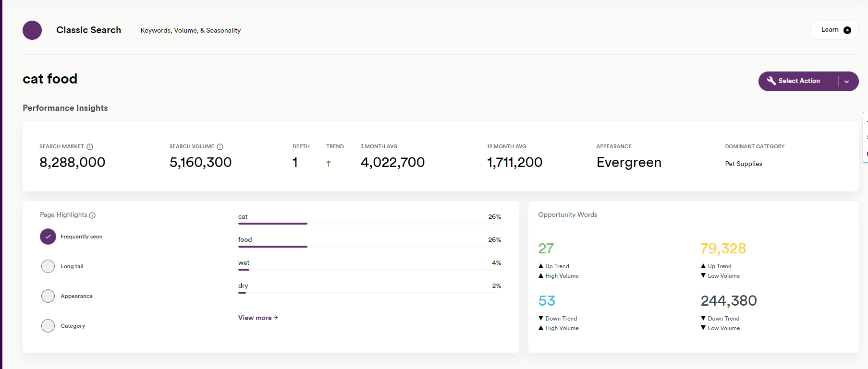This screenshot has width=868, height=369.
Task: Click the Select Action button
Action: 808,81
